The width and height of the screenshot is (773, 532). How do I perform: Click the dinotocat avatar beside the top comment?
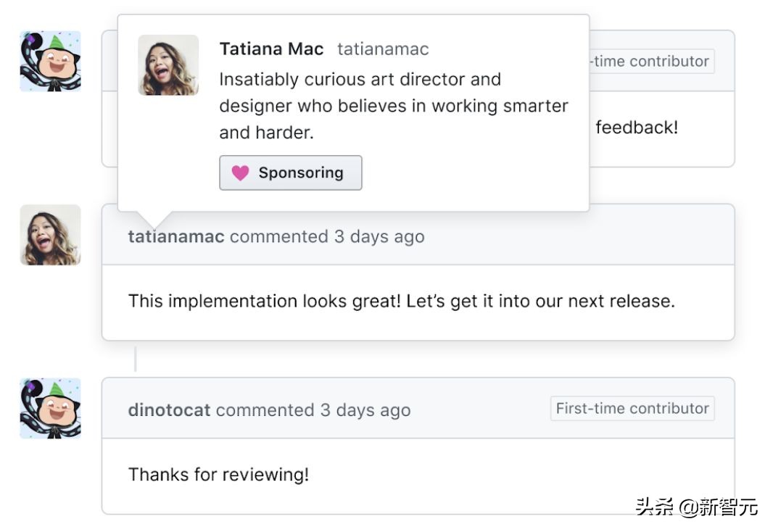50,61
